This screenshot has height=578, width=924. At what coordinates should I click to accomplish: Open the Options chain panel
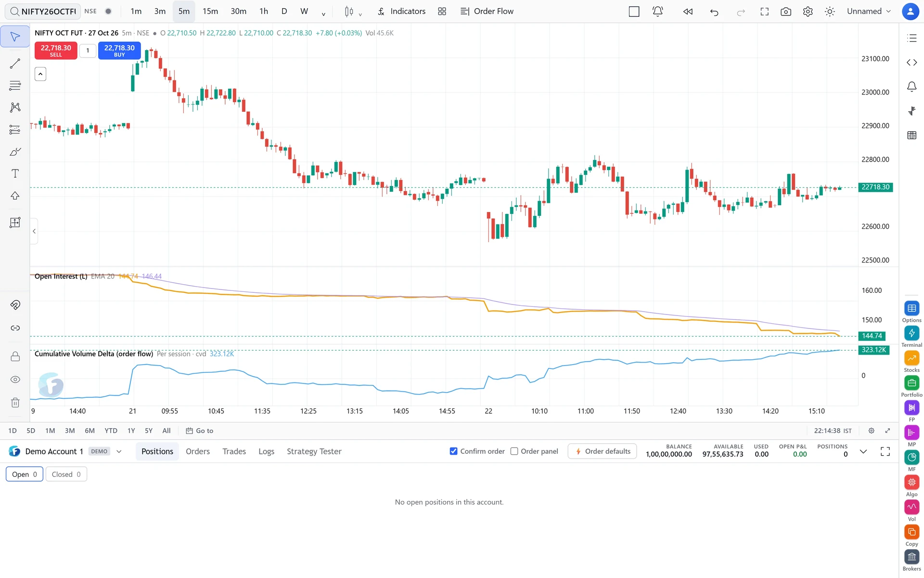(911, 312)
